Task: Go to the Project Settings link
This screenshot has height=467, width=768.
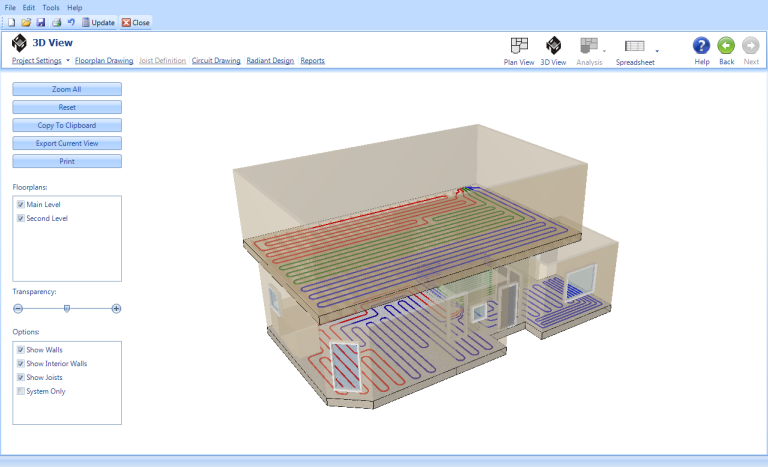Action: pos(37,61)
